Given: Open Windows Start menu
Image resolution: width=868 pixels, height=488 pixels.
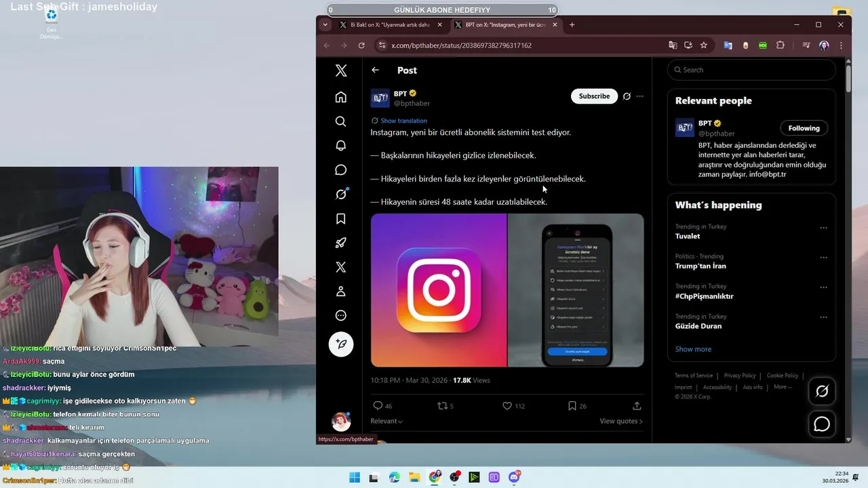Looking at the screenshot, I should [x=355, y=477].
